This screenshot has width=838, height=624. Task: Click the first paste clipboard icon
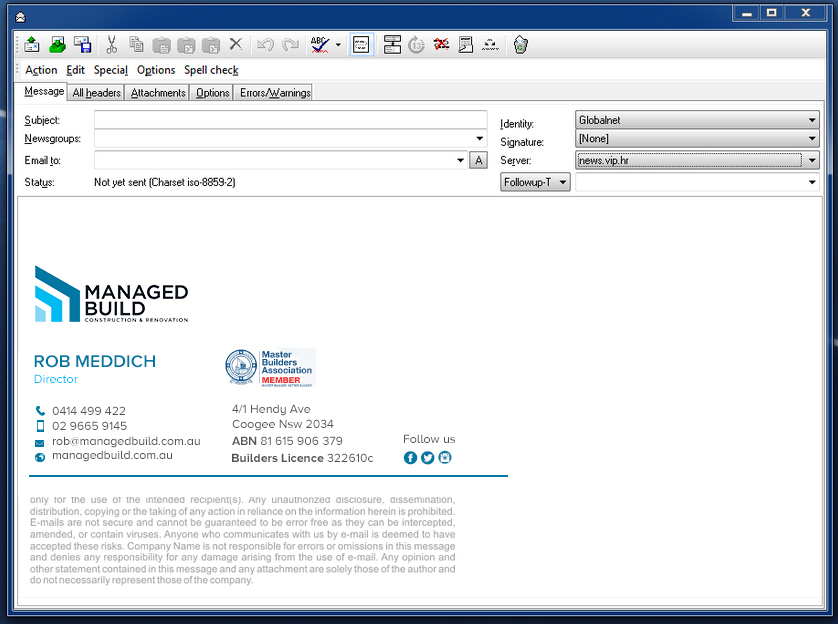point(161,45)
